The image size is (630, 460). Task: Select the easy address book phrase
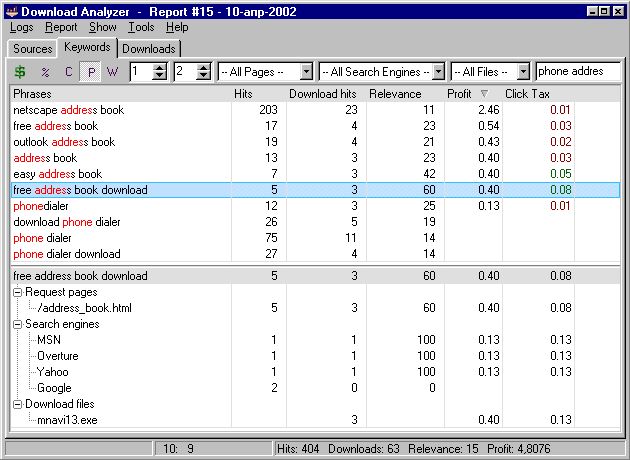pyautogui.click(x=57, y=174)
